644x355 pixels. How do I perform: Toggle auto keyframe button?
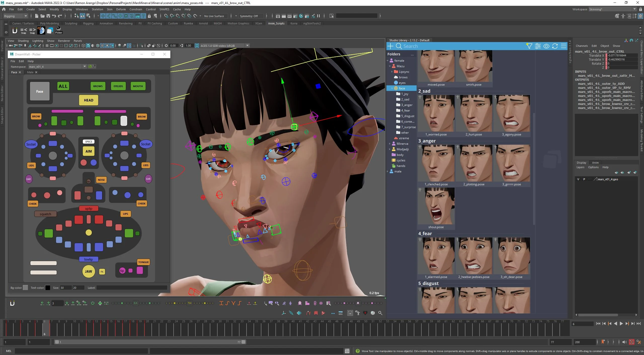click(x=631, y=342)
